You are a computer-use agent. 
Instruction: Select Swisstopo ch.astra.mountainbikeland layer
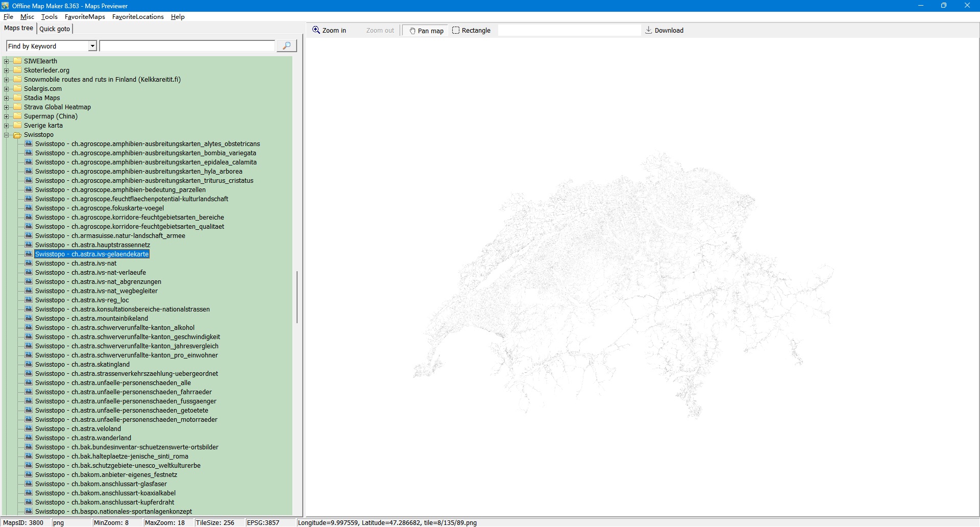[91, 319]
